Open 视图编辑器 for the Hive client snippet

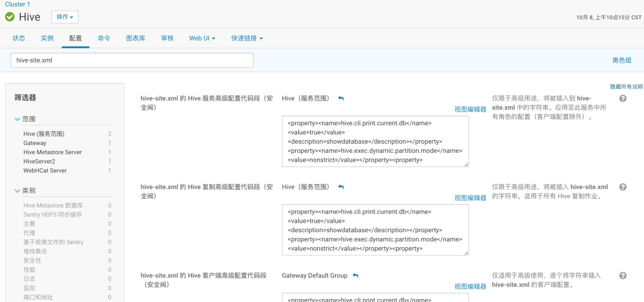click(470, 287)
